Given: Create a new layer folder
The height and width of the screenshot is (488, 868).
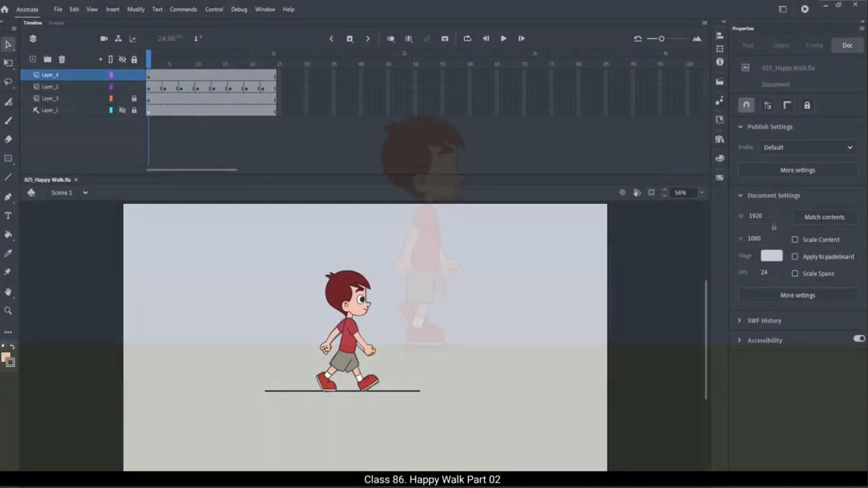Looking at the screenshot, I should tap(47, 59).
